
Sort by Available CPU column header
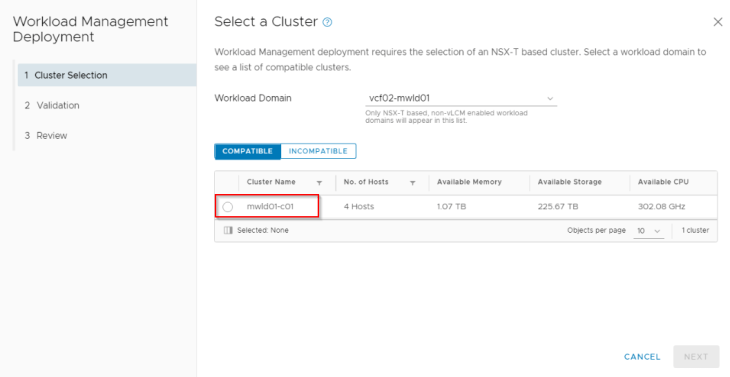(663, 182)
